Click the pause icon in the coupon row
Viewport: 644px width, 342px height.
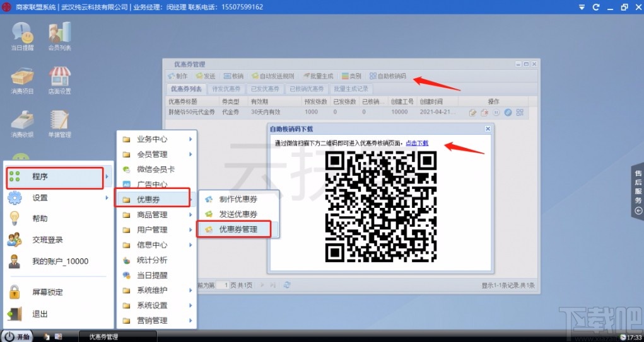(496, 112)
